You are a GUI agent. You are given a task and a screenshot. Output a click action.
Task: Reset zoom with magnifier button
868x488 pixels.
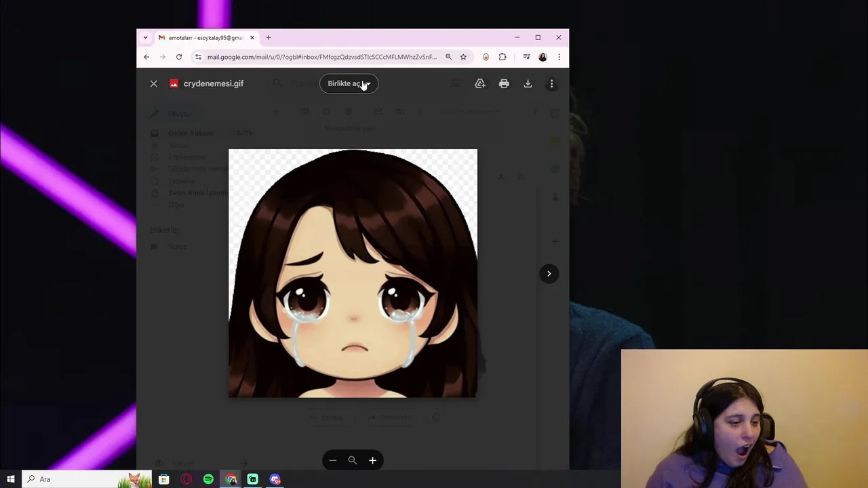click(x=353, y=460)
